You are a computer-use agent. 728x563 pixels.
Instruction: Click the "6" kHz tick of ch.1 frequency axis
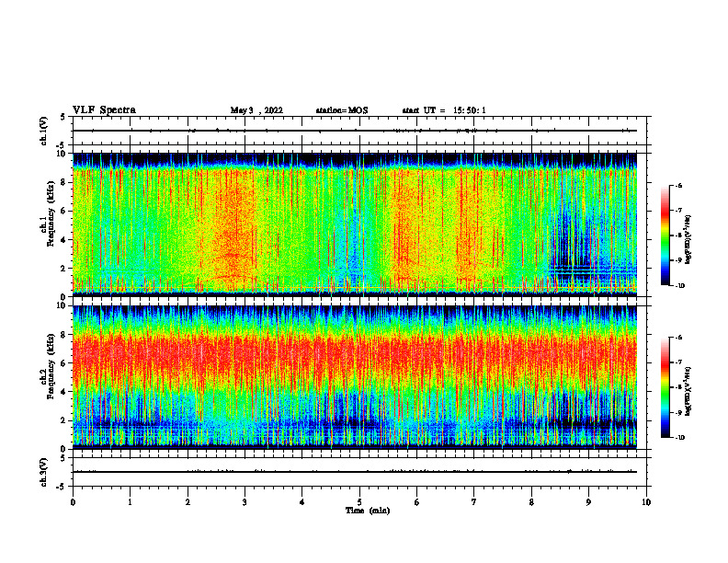click(63, 211)
